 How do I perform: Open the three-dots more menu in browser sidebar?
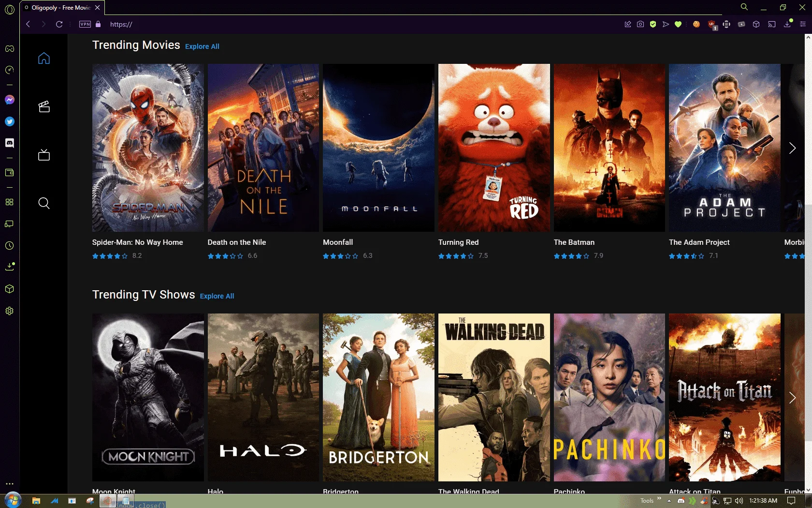click(10, 483)
